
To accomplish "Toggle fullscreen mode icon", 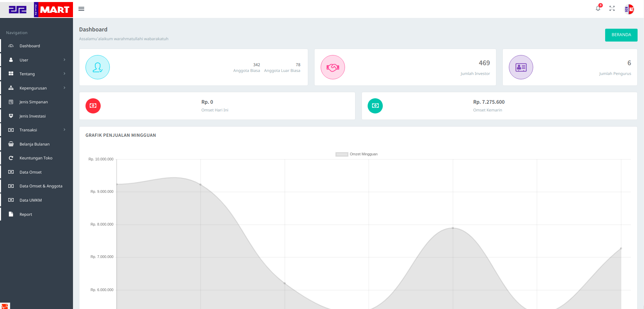I will click(612, 8).
